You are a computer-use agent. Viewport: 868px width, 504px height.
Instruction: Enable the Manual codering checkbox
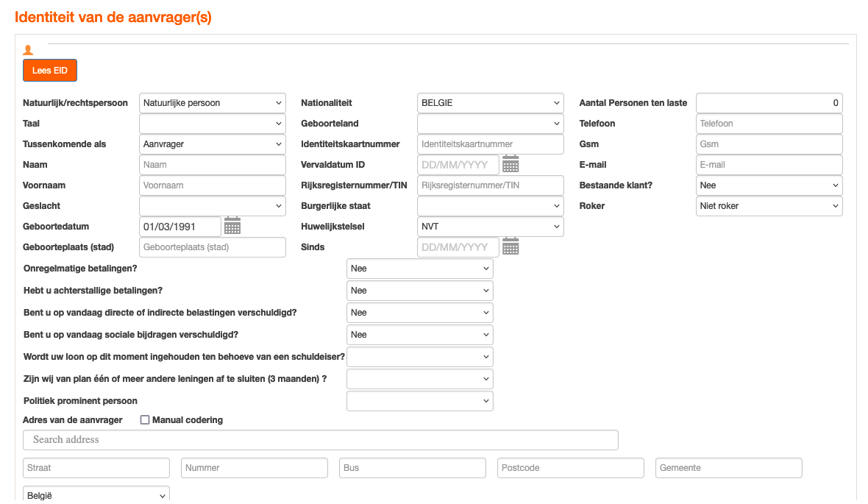[145, 420]
